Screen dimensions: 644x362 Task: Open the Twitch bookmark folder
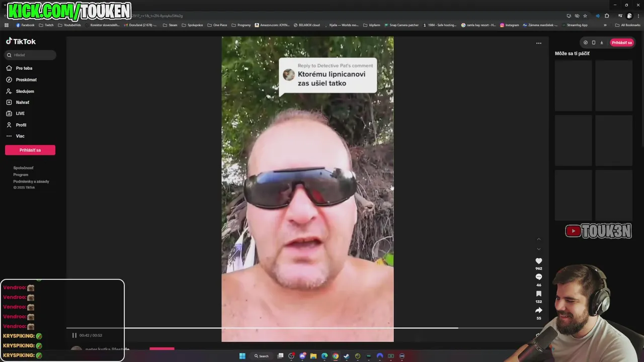pos(46,25)
